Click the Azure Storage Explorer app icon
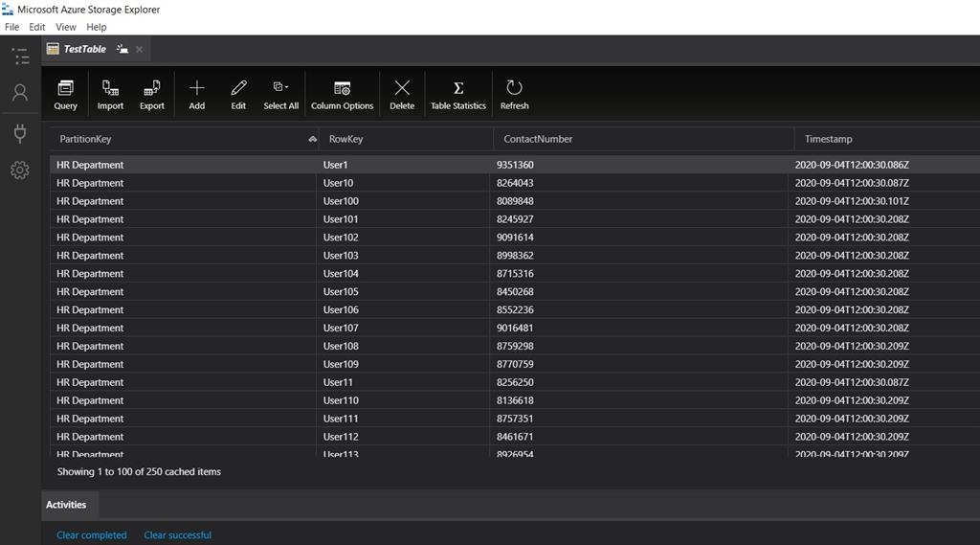 coord(8,10)
